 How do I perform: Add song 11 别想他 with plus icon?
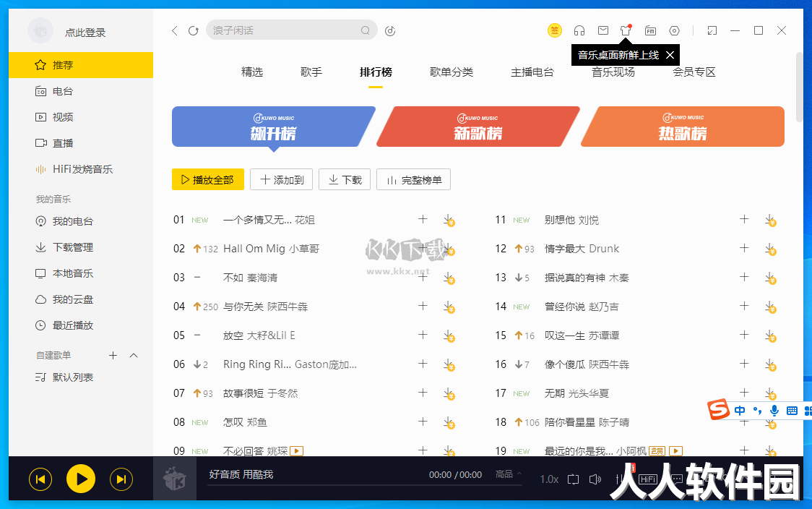click(744, 219)
